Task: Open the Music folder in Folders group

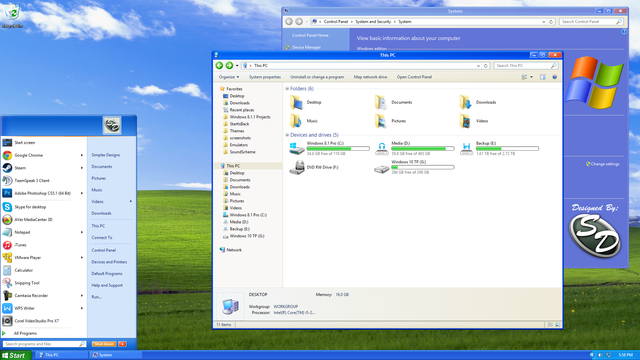Action: tap(304, 121)
